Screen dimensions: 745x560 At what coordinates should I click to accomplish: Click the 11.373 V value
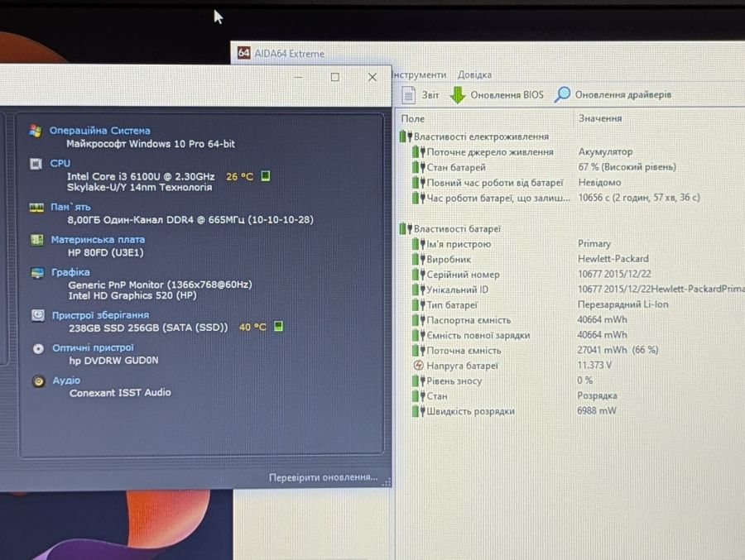coord(594,366)
